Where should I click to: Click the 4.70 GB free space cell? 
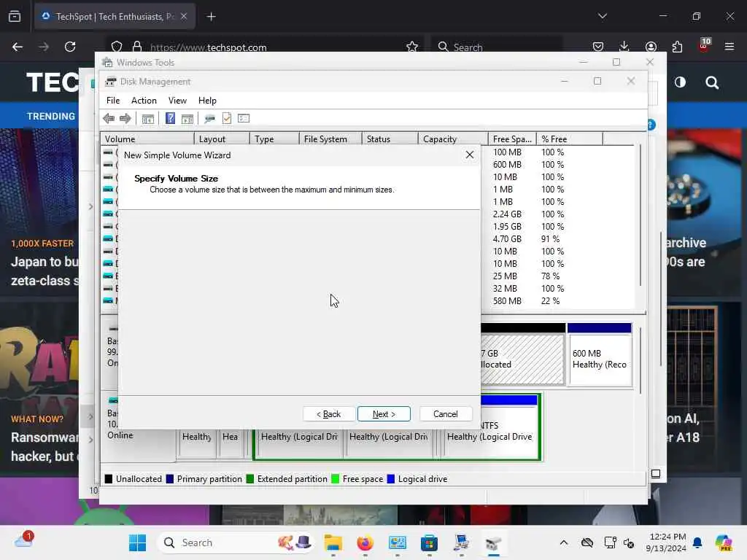click(508, 239)
